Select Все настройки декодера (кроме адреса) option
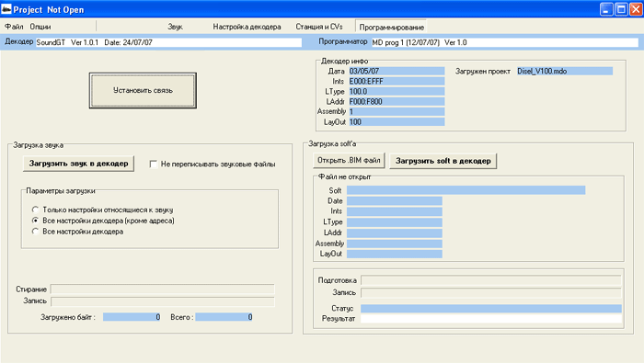This screenshot has width=644, height=363. [x=35, y=221]
